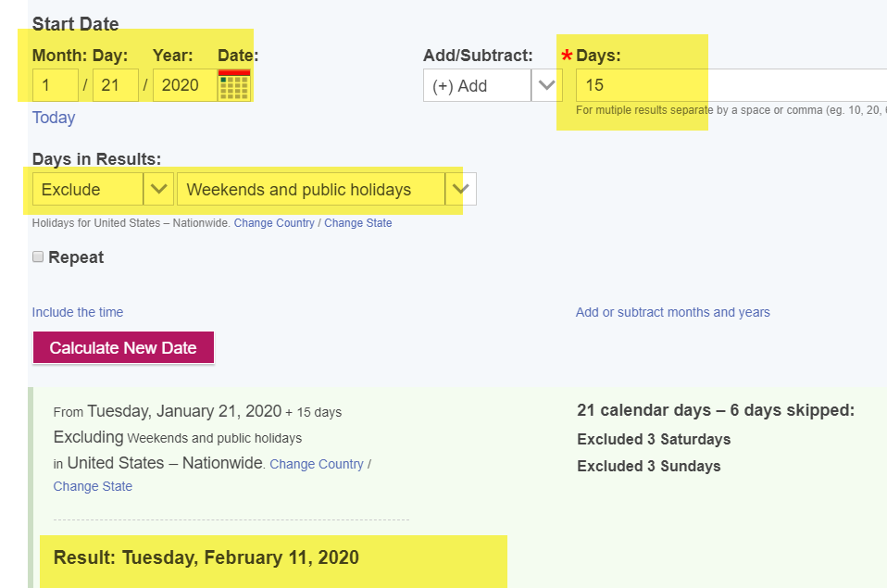Select the (+) Add combo box
The height and width of the screenshot is (588, 887).
click(477, 85)
